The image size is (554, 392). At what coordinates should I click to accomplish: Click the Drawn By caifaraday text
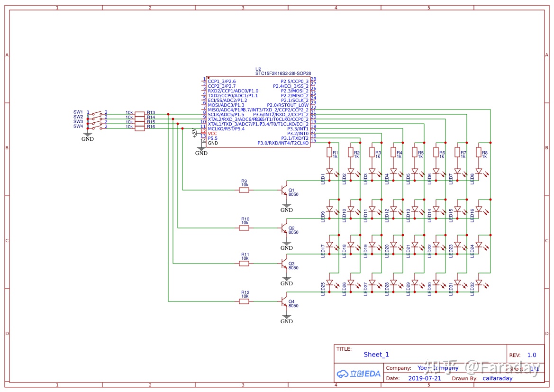[x=497, y=378]
